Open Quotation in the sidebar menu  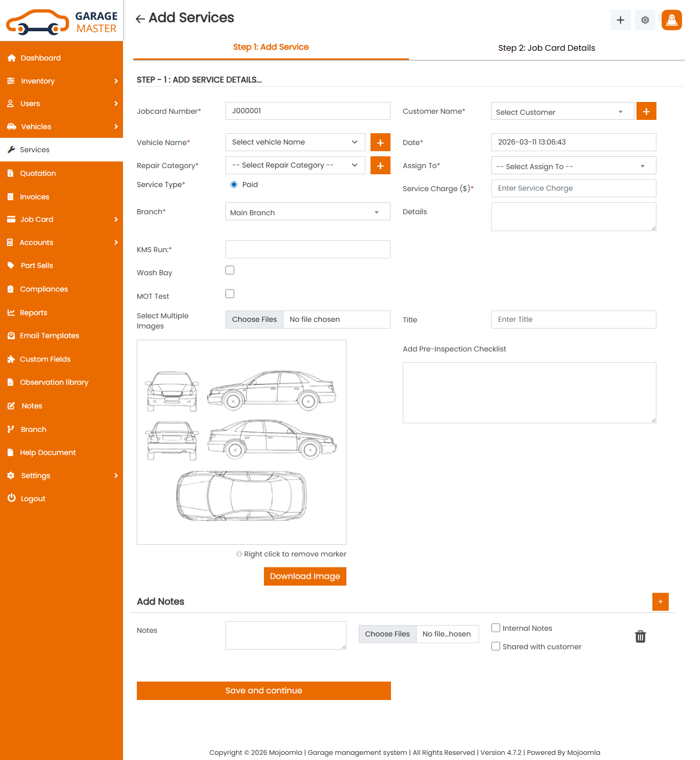coord(38,173)
